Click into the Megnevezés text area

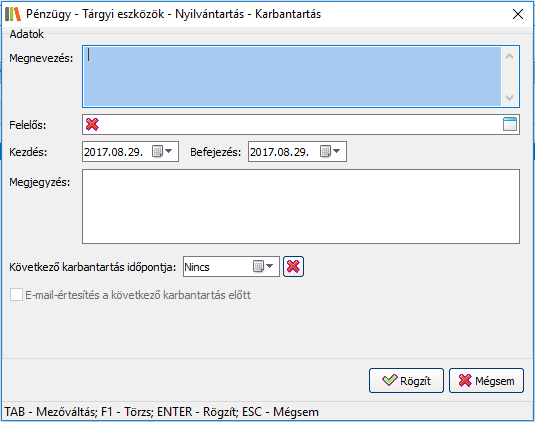click(293, 77)
